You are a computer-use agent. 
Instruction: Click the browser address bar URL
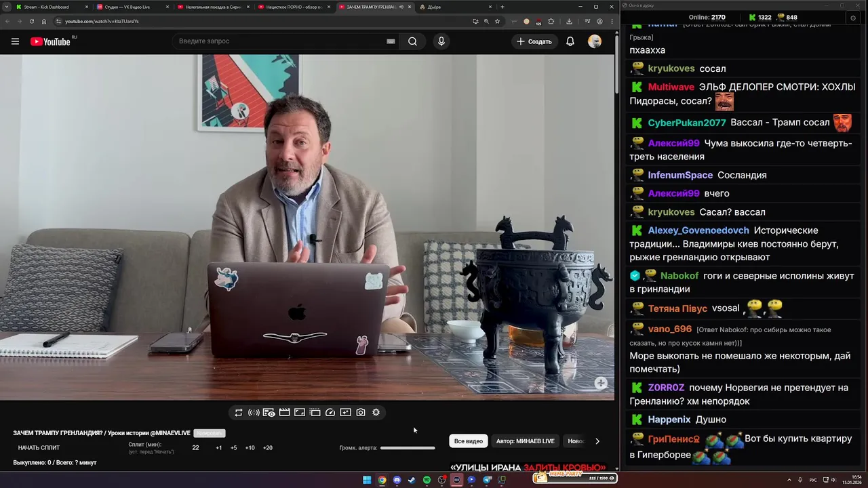(x=102, y=21)
